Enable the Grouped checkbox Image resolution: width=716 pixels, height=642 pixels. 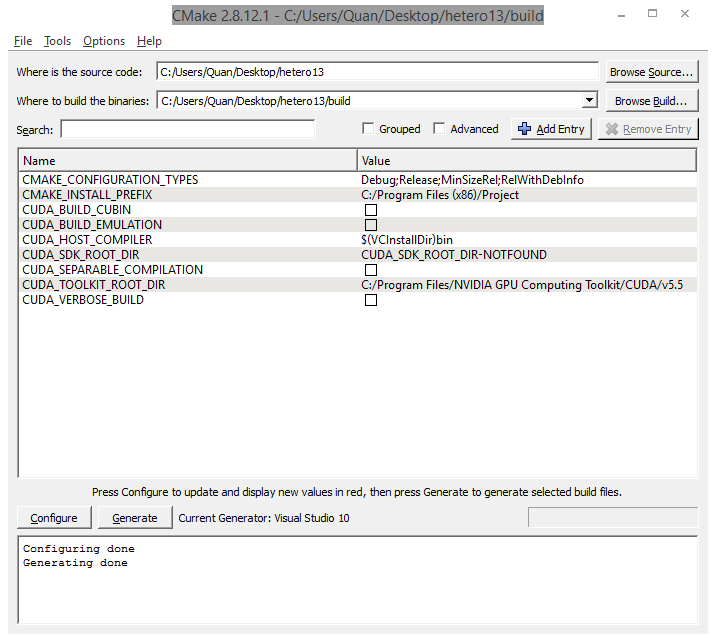click(x=368, y=129)
